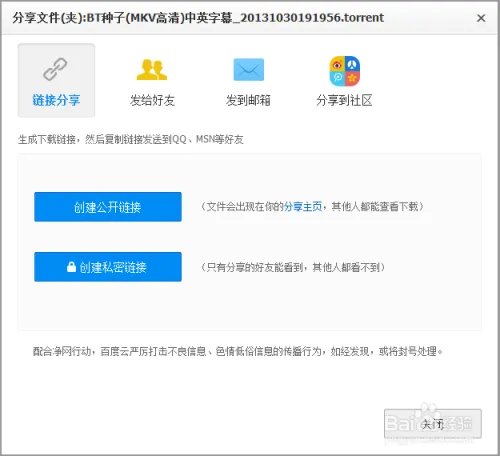
Task: Click the colorful four-tile community icon
Action: tap(345, 71)
